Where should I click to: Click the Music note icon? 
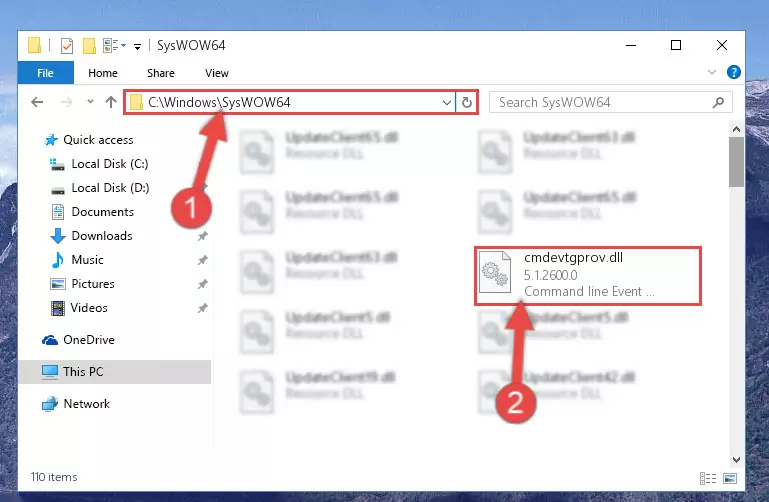pyautogui.click(x=58, y=260)
